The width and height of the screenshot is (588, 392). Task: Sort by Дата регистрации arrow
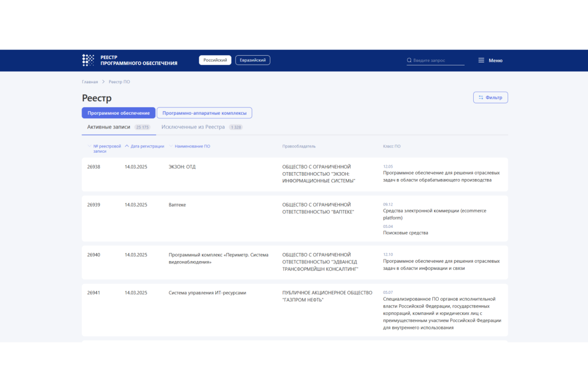click(127, 146)
